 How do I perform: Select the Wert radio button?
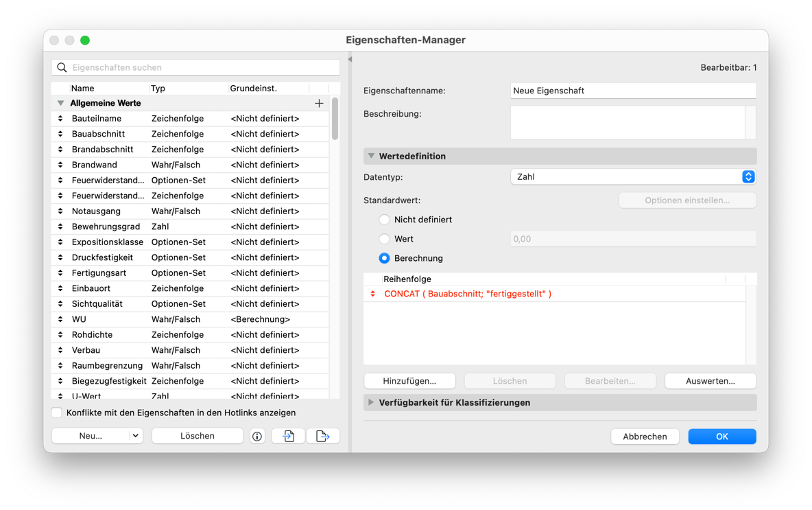(384, 239)
